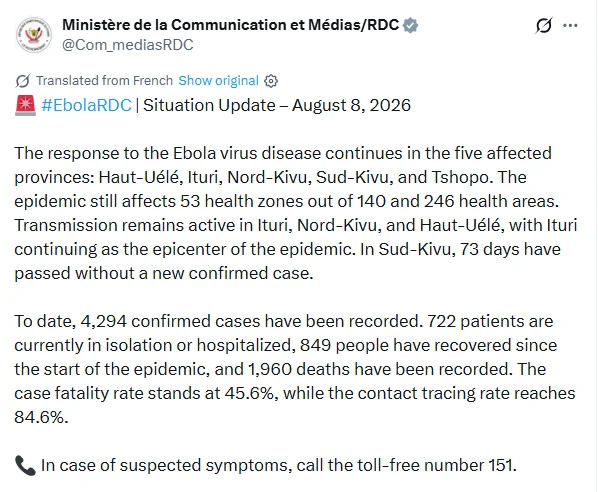Click the Sud-Kivu 73 days sentence
This screenshot has width=598, height=492.
tap(288, 261)
